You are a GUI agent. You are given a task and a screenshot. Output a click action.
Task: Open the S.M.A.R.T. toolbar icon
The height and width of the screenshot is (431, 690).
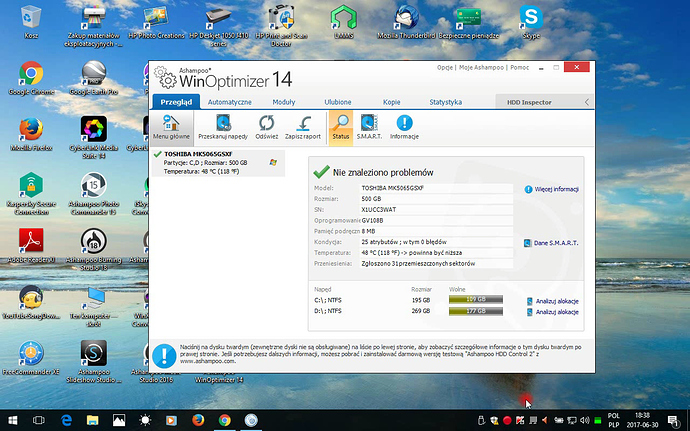[x=369, y=127]
